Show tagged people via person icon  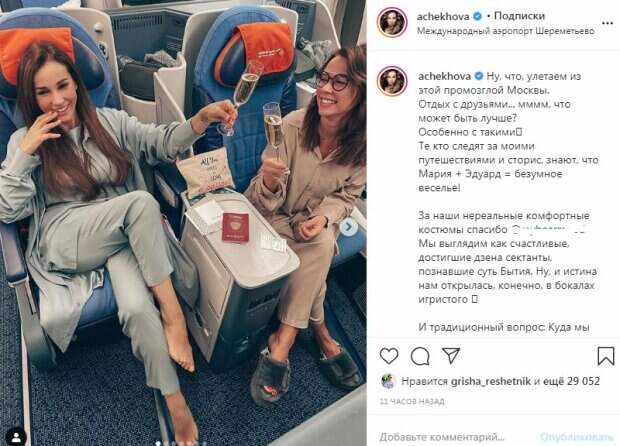pyautogui.click(x=16, y=437)
